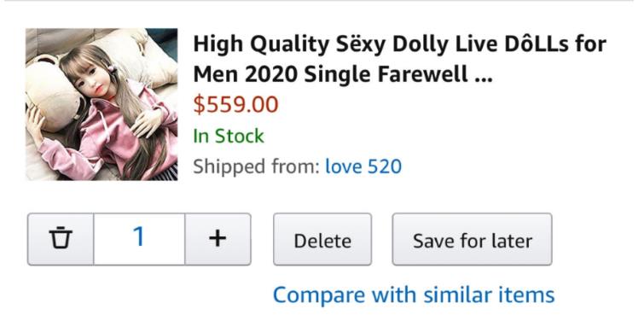Open the love 520 seller link
This screenshot has width=644, height=315.
click(x=363, y=166)
